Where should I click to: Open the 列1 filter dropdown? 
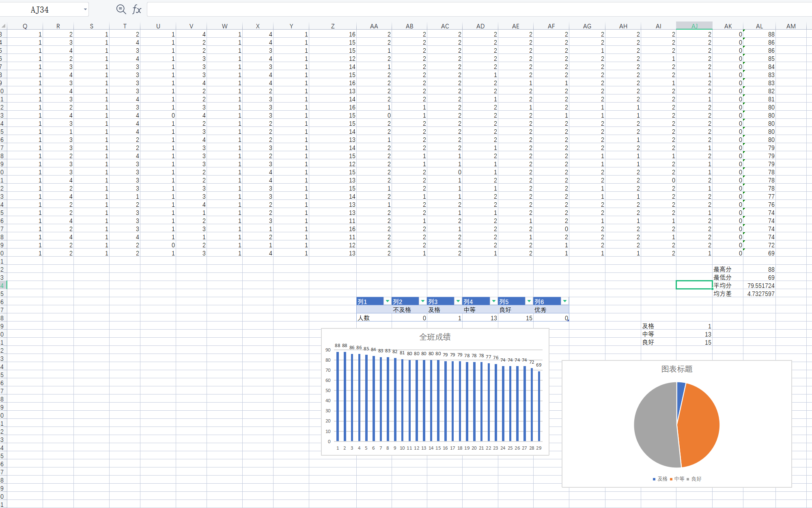point(387,301)
